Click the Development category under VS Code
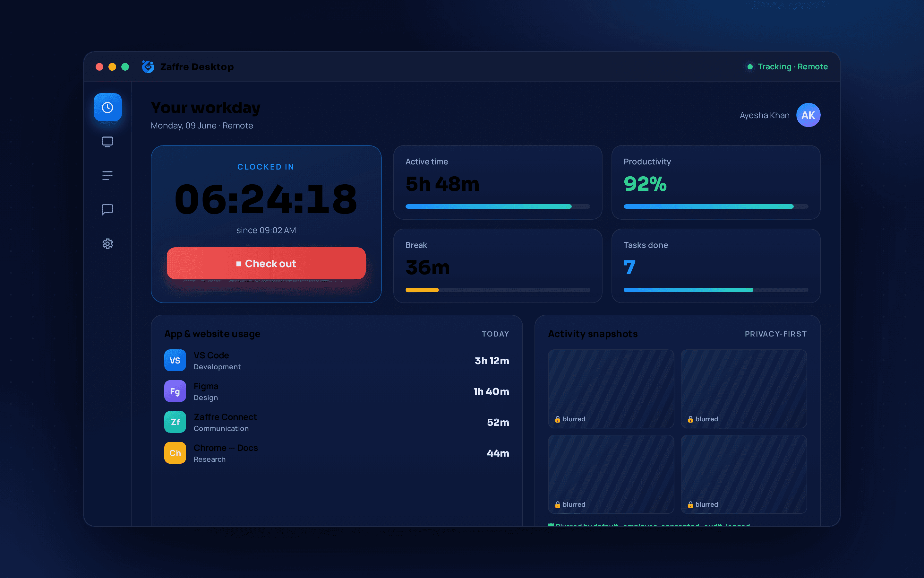924x578 pixels. point(217,367)
